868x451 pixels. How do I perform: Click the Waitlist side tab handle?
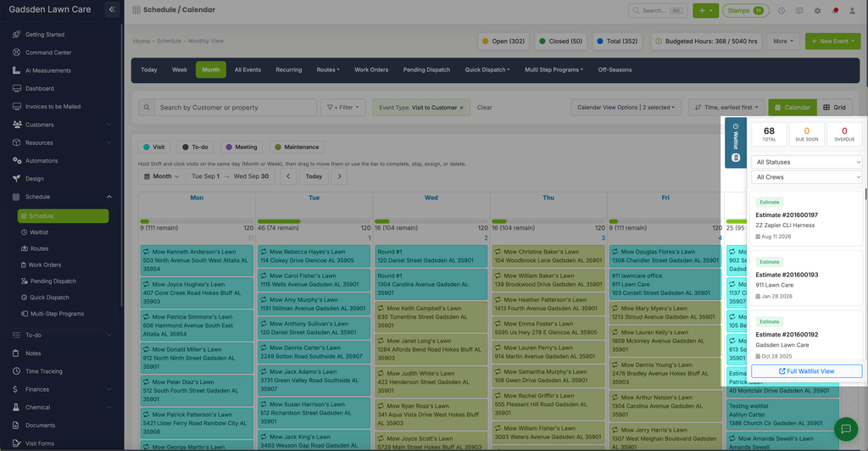click(736, 142)
